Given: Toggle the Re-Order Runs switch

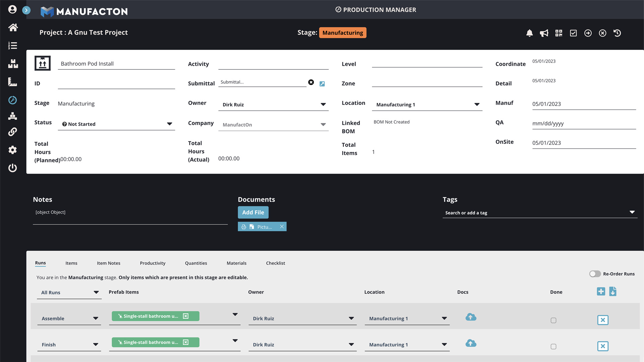Looking at the screenshot, I should pyautogui.click(x=595, y=274).
